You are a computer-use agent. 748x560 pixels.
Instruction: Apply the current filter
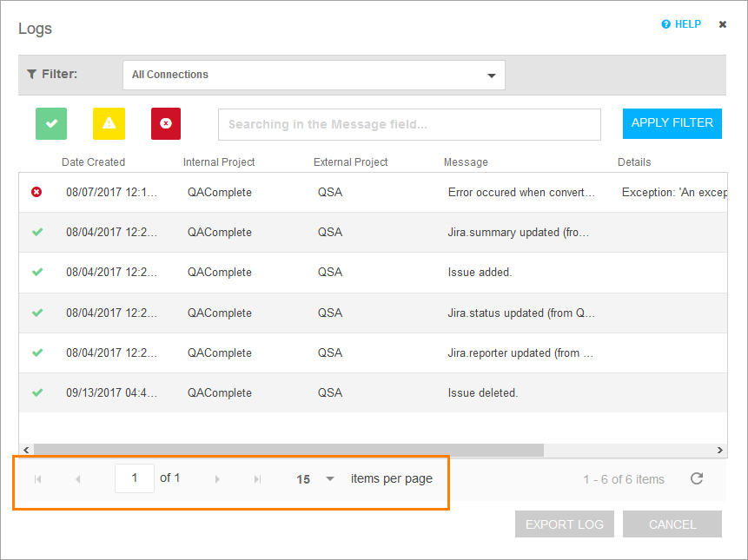pos(672,123)
